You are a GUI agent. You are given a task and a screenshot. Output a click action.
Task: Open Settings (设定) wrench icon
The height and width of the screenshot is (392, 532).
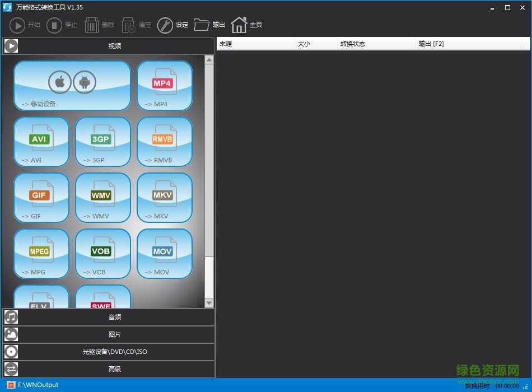(165, 25)
